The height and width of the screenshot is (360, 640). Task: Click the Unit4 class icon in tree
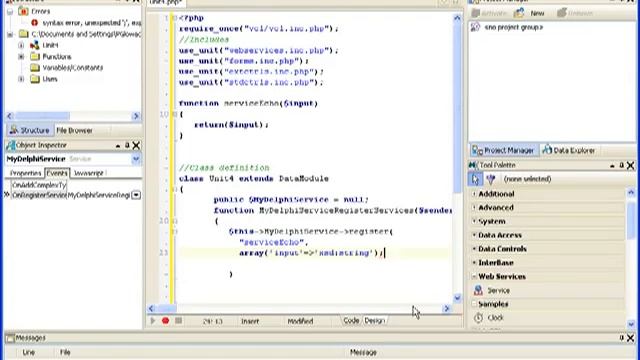35,45
